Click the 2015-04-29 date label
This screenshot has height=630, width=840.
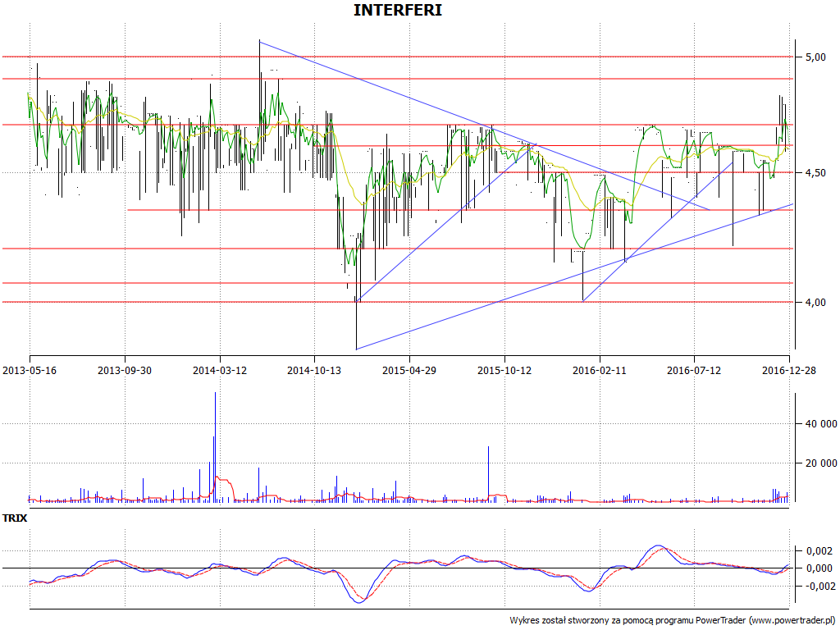[409, 370]
